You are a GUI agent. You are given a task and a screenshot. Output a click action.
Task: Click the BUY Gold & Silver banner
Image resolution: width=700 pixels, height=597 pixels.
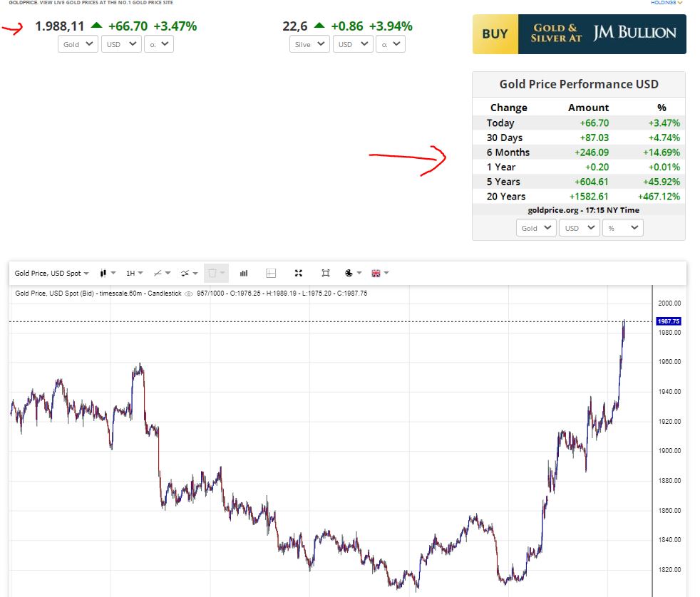(579, 33)
